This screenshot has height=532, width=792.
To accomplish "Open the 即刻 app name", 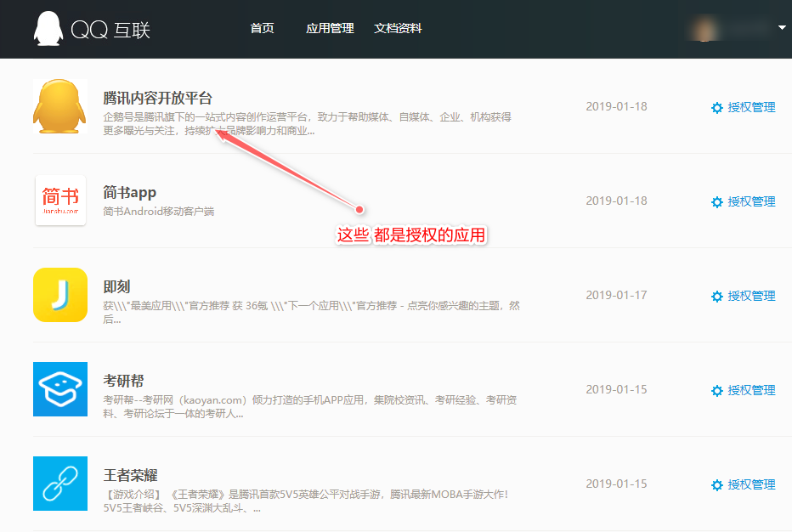I will tap(116, 287).
